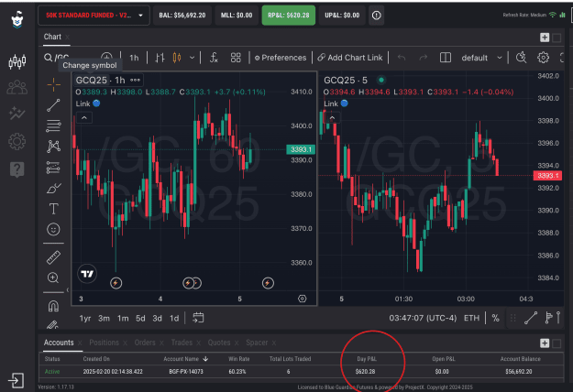
Task: Click the TradingView logo on chart
Action: tap(87, 274)
